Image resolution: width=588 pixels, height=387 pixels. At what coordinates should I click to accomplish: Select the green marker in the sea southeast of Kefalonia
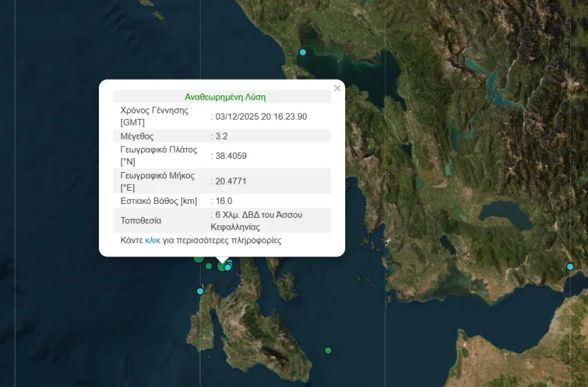pyautogui.click(x=328, y=350)
